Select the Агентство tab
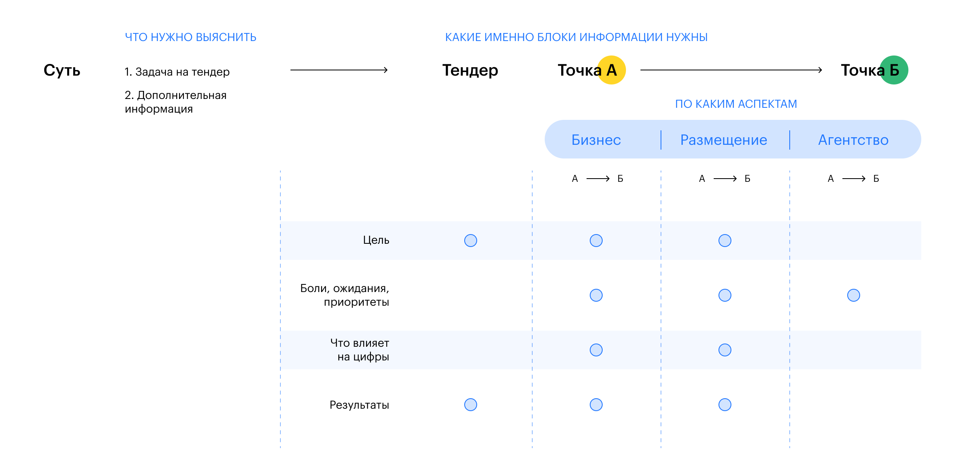 (853, 140)
